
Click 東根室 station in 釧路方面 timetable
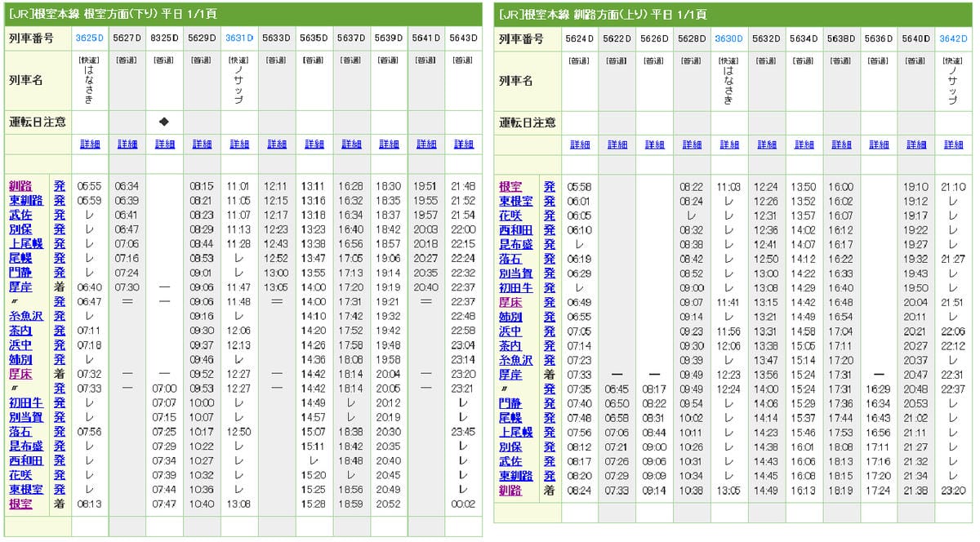coord(516,201)
